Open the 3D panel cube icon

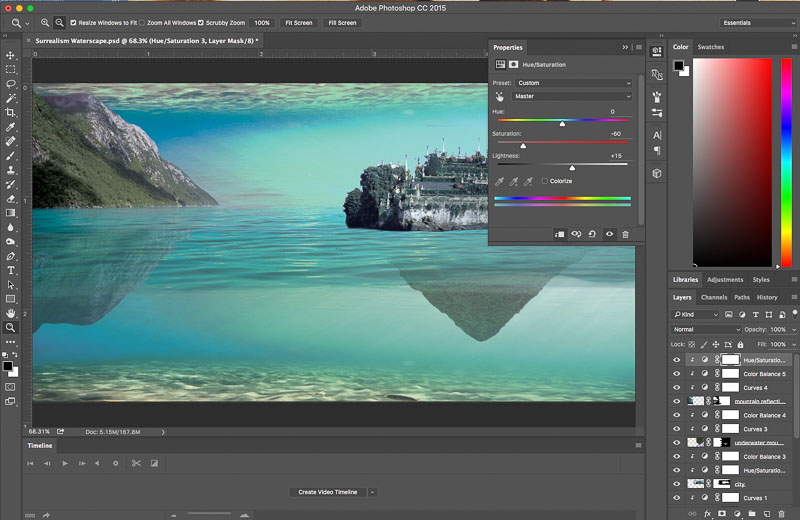(x=657, y=174)
